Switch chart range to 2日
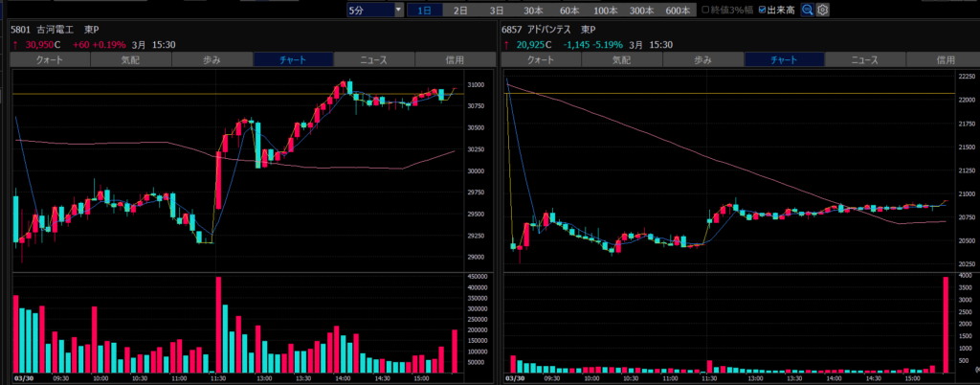The width and height of the screenshot is (980, 385). coord(460,10)
